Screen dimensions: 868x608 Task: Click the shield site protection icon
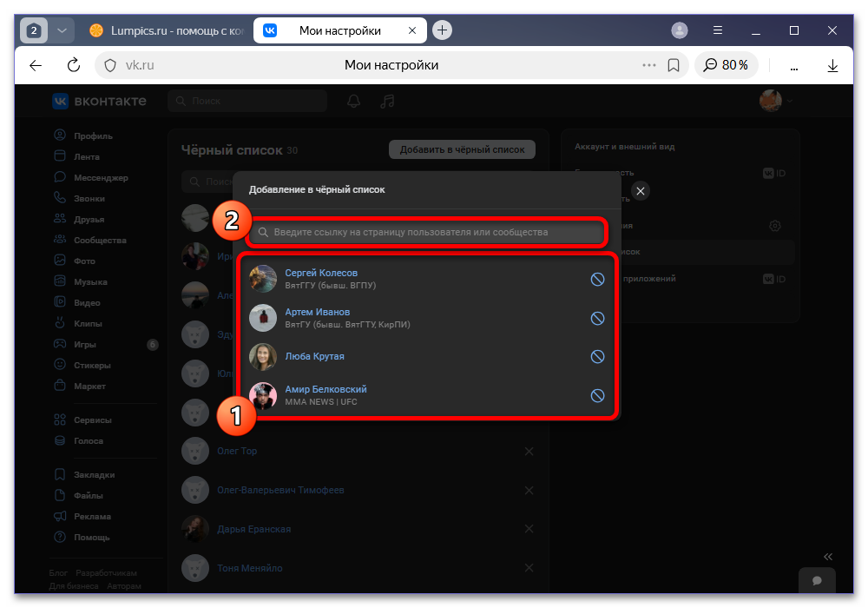110,65
